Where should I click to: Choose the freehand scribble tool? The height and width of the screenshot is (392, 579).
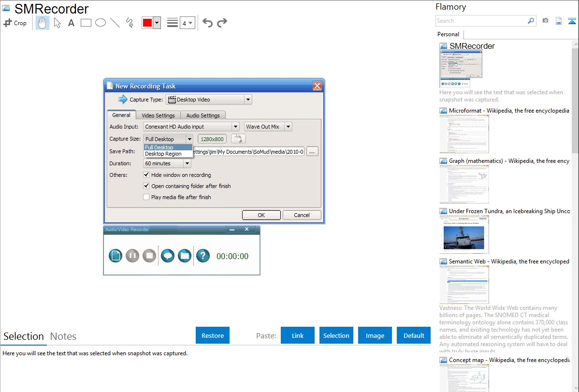[x=130, y=23]
